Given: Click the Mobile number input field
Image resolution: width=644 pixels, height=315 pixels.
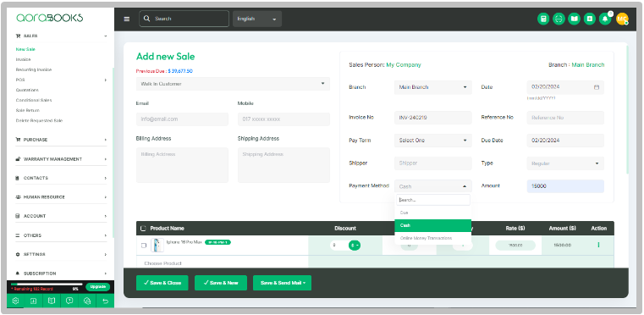Looking at the screenshot, I should (283, 119).
